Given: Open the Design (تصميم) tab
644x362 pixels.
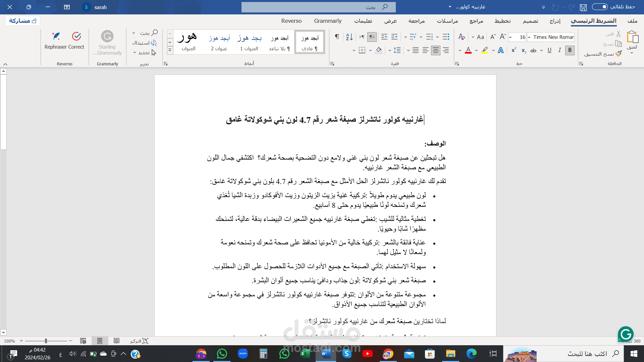Looking at the screenshot, I should (x=530, y=21).
